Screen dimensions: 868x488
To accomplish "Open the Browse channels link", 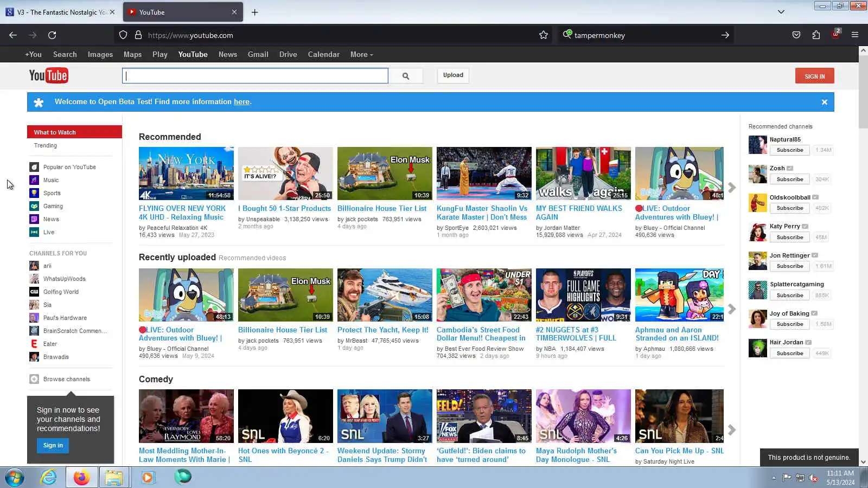I will [67, 379].
